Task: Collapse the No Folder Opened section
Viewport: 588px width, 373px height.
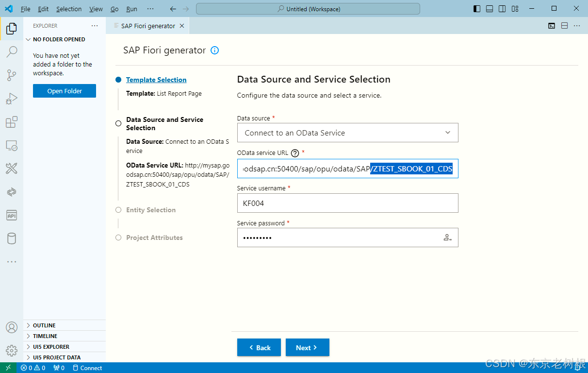Action: click(65, 39)
